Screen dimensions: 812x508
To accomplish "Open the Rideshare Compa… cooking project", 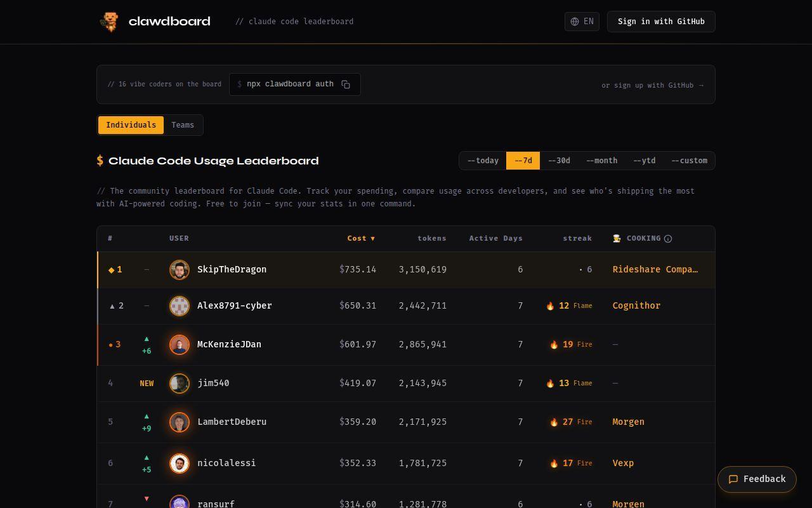I will tap(655, 270).
